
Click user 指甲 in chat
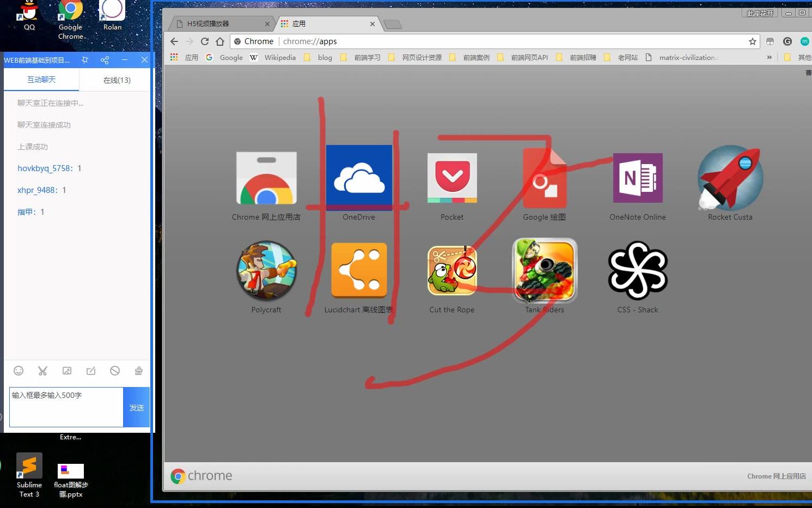coord(25,212)
